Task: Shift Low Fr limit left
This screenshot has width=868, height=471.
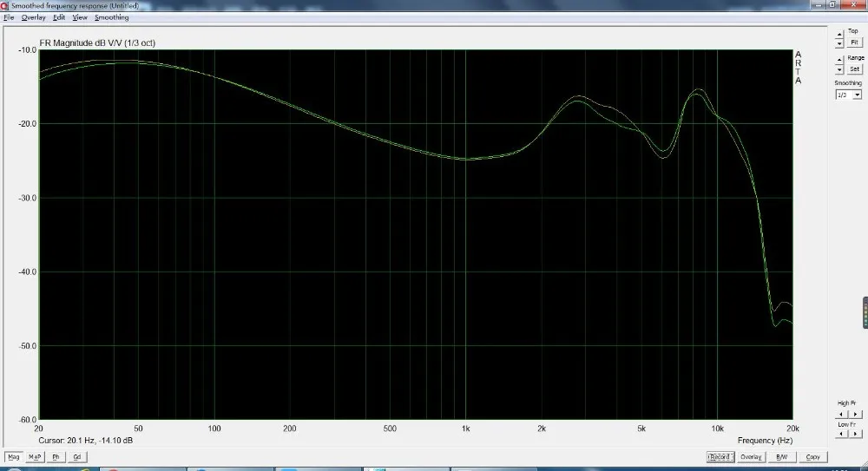Action: [x=841, y=434]
